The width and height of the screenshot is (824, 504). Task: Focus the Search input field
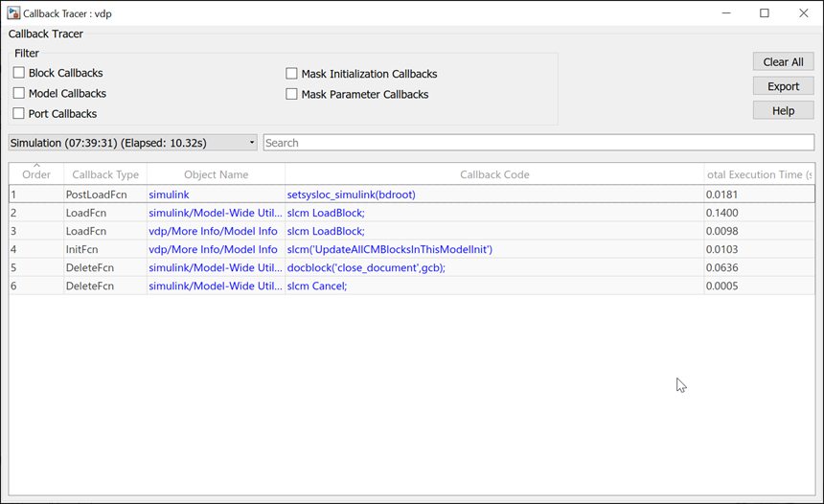538,143
